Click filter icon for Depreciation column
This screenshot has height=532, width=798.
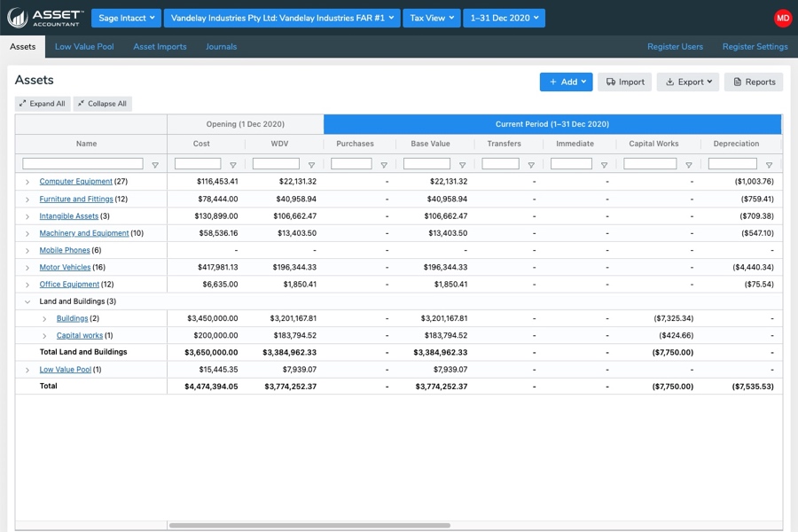[x=769, y=165]
